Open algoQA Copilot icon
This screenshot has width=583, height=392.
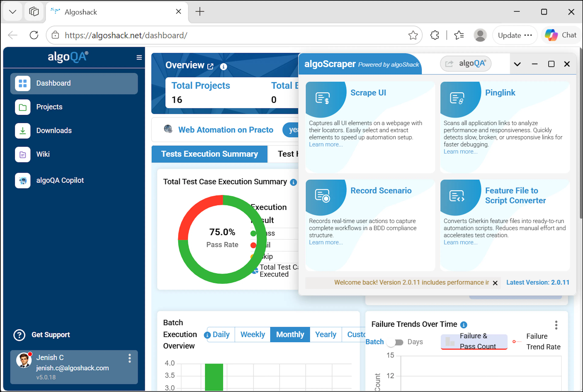pyautogui.click(x=22, y=180)
